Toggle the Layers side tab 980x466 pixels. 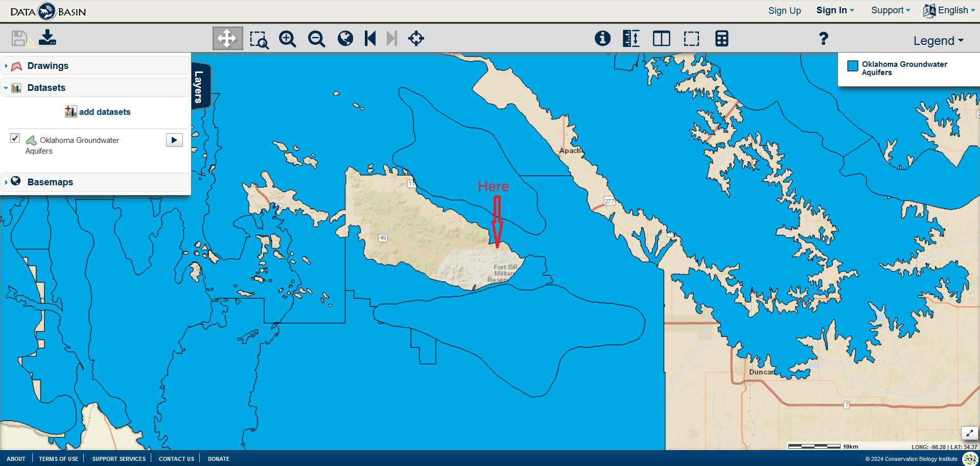pos(200,85)
